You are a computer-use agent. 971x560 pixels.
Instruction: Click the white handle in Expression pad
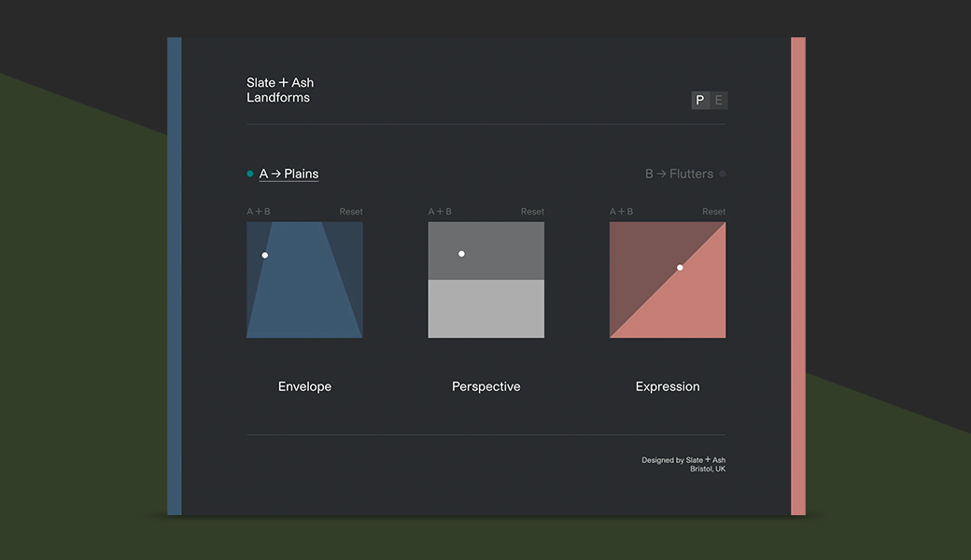(x=680, y=267)
